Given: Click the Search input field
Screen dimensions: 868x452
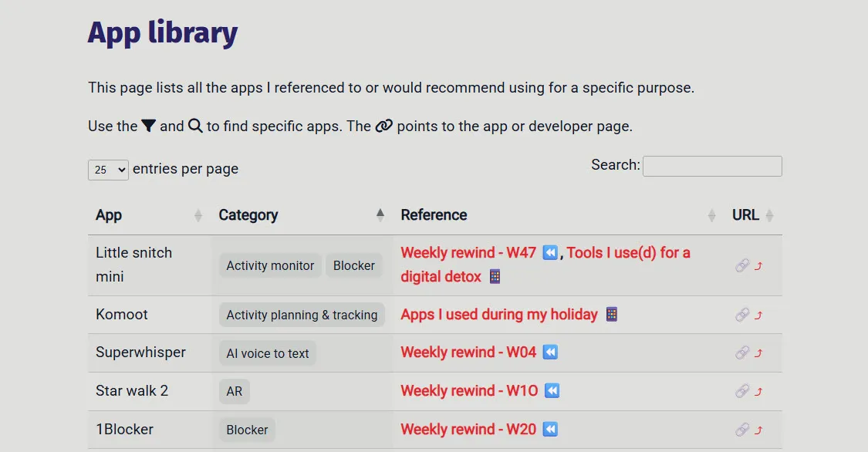Looking at the screenshot, I should click(712, 166).
